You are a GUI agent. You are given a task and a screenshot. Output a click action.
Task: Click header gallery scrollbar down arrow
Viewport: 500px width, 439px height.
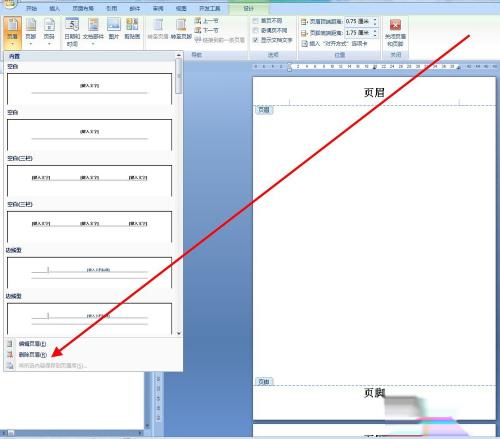click(x=179, y=333)
